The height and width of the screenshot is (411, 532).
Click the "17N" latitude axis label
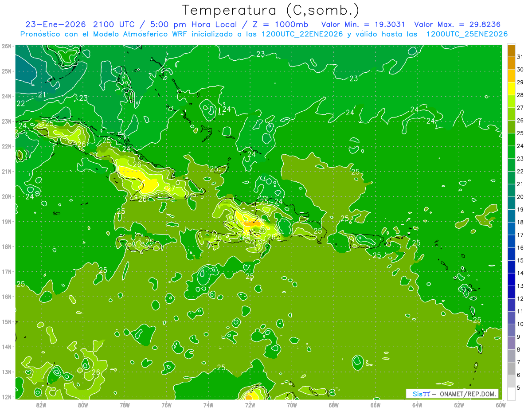click(6, 271)
